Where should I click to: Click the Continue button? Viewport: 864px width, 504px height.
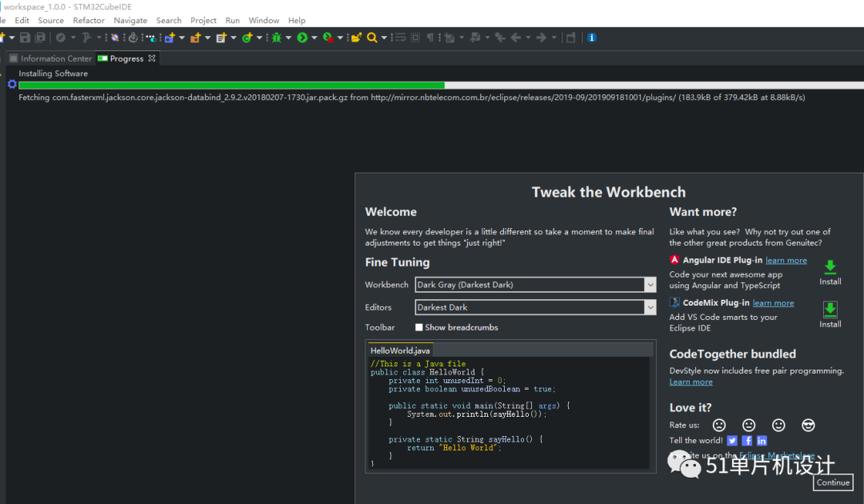coord(833,482)
